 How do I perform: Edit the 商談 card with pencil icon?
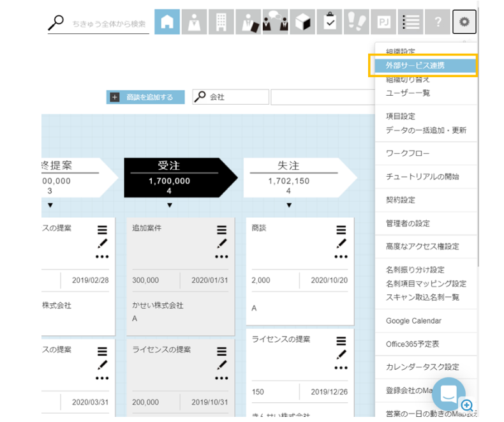(341, 243)
